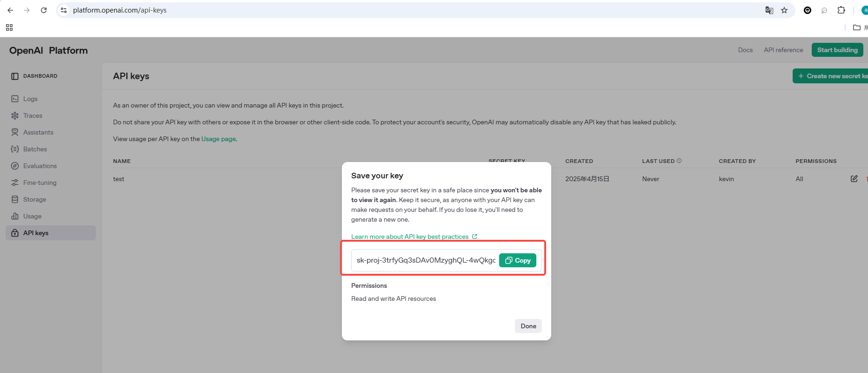Click the test key name

pyautogui.click(x=119, y=179)
